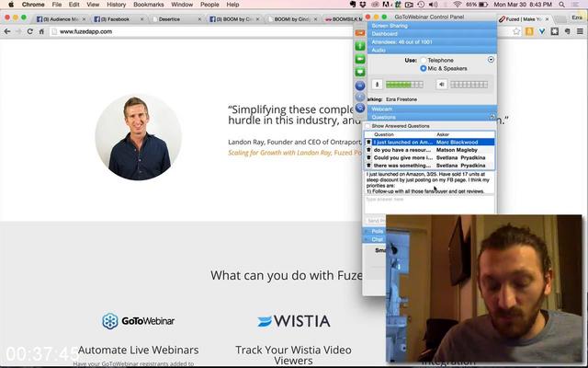Click the orange extension icon in Chrome toolbar
The height and width of the screenshot is (368, 588).
pyautogui.click(x=529, y=31)
